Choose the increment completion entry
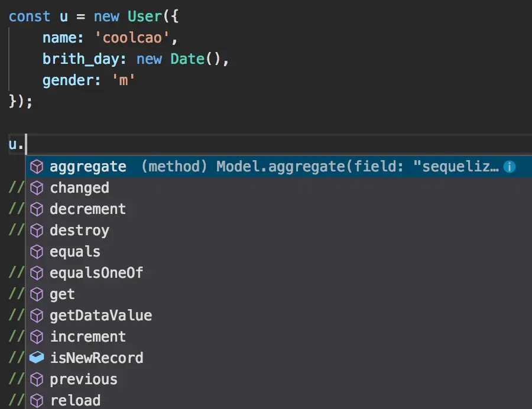532x409 pixels. coord(87,337)
